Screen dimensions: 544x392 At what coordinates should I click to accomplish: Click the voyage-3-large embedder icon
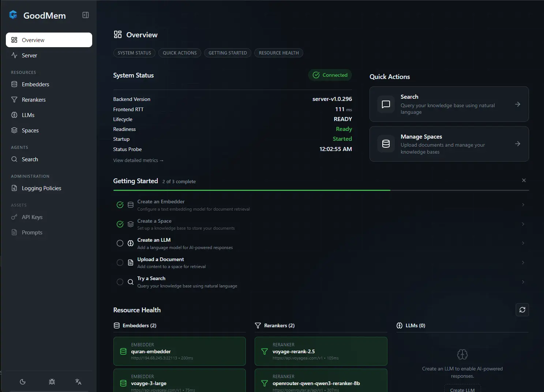[123, 383]
